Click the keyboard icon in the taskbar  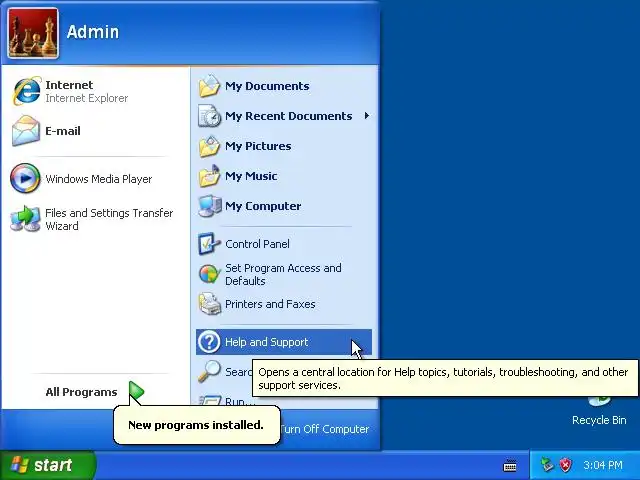[510, 465]
